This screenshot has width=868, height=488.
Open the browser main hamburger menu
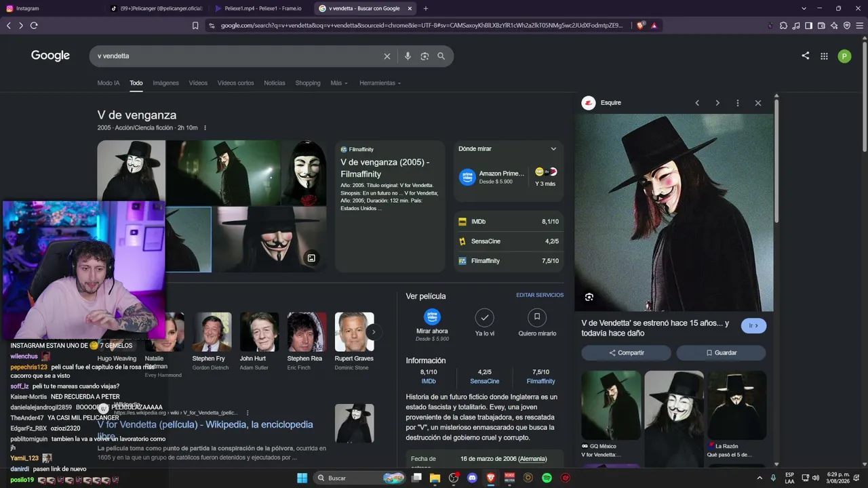pyautogui.click(x=859, y=26)
